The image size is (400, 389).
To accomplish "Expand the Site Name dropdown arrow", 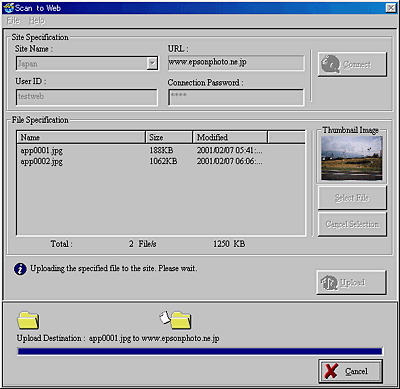I will point(152,63).
